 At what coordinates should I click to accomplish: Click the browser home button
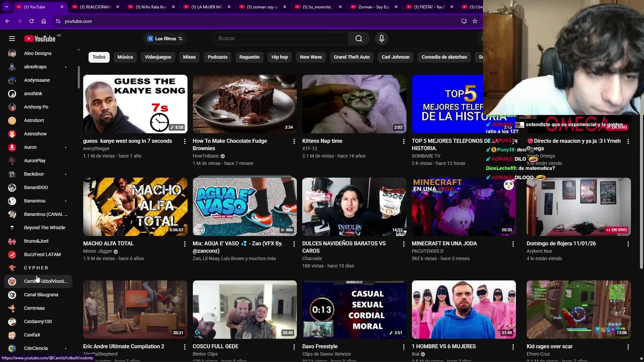pos(43,21)
